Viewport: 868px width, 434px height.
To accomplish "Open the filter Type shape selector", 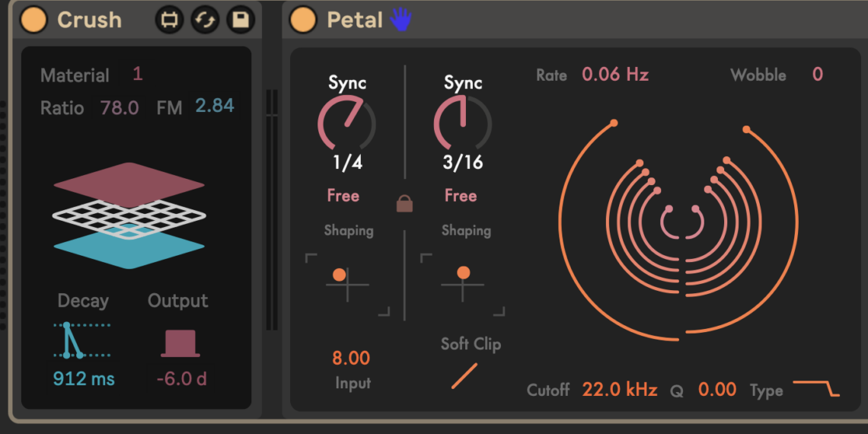I will [815, 389].
